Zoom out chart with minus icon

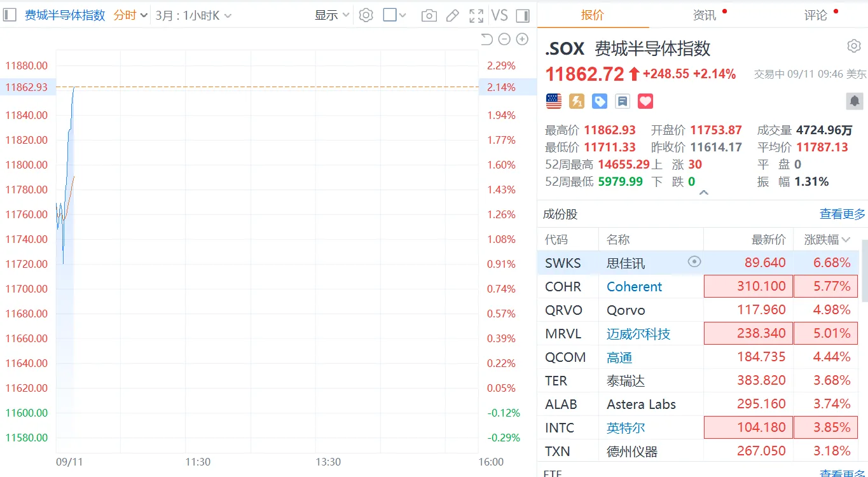[504, 39]
